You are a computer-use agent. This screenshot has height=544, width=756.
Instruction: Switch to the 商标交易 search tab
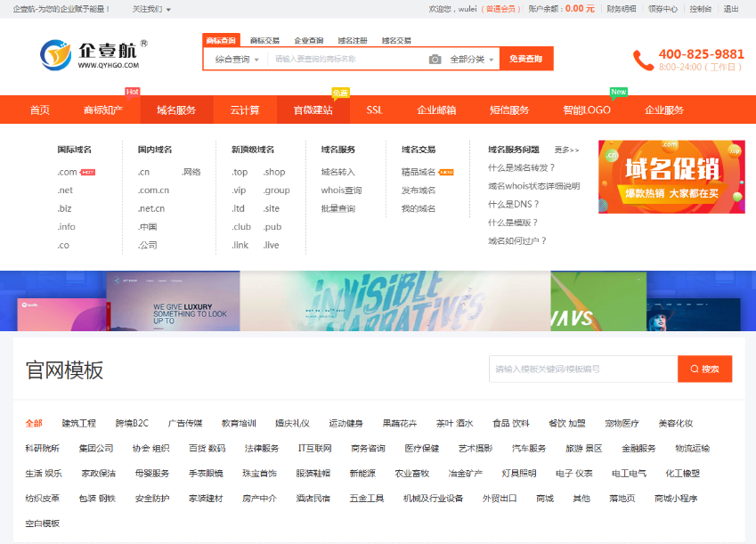pyautogui.click(x=264, y=40)
